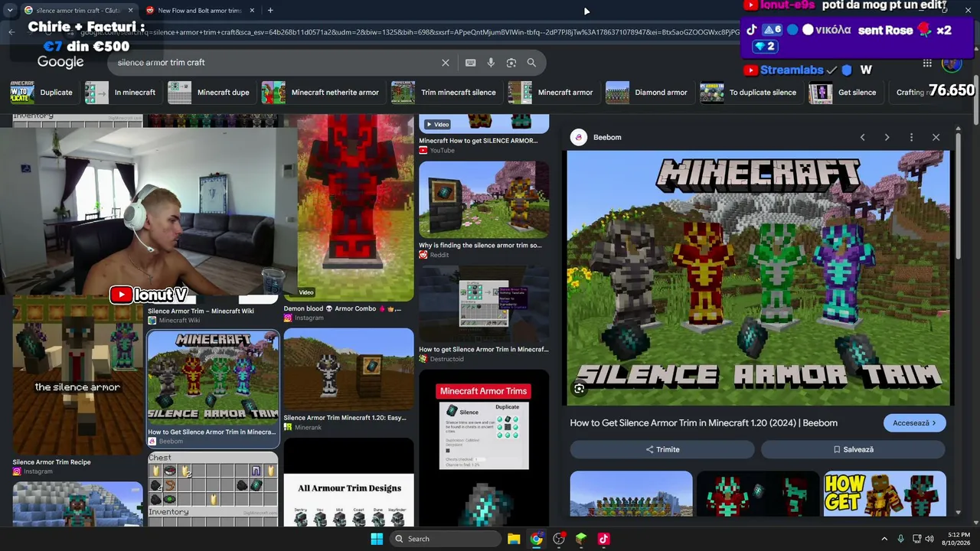The width and height of the screenshot is (980, 551).
Task: Show next image in preview panel
Action: pos(887,137)
